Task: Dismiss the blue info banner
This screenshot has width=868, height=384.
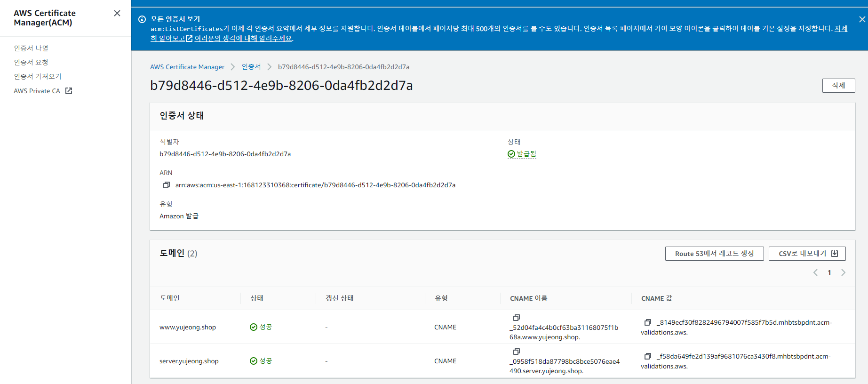Action: coord(862,19)
